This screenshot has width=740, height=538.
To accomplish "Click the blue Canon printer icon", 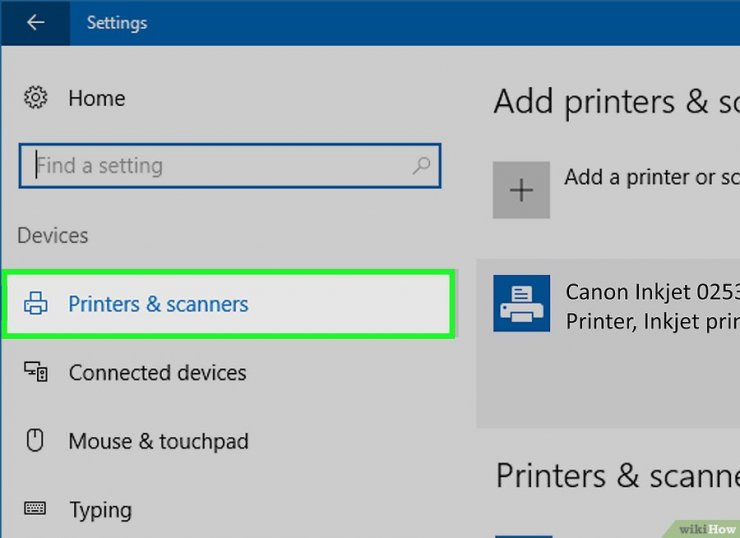I will coord(521,304).
